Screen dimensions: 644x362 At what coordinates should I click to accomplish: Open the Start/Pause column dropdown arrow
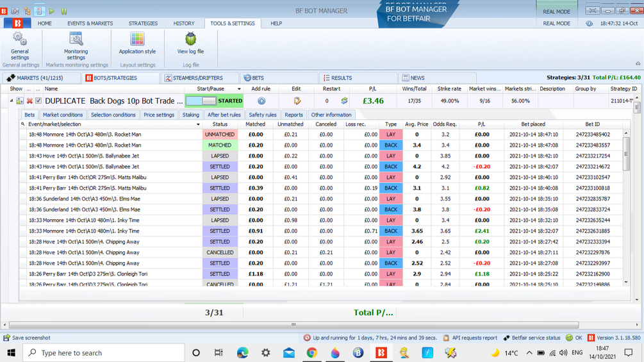[x=239, y=89]
